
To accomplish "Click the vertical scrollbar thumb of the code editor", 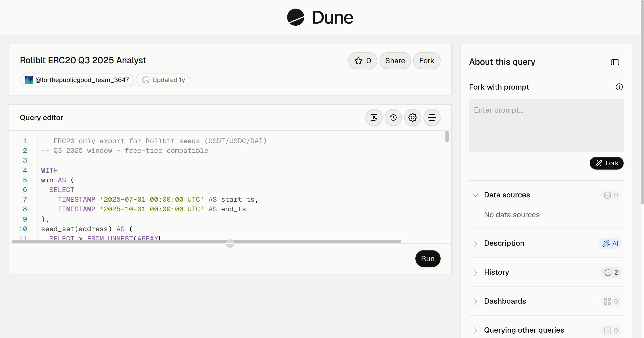I will pyautogui.click(x=447, y=137).
